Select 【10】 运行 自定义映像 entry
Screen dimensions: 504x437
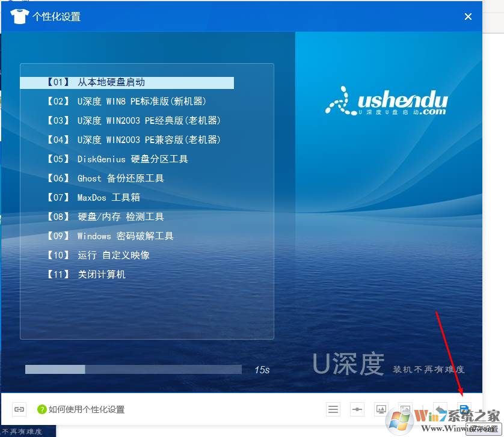coord(98,255)
